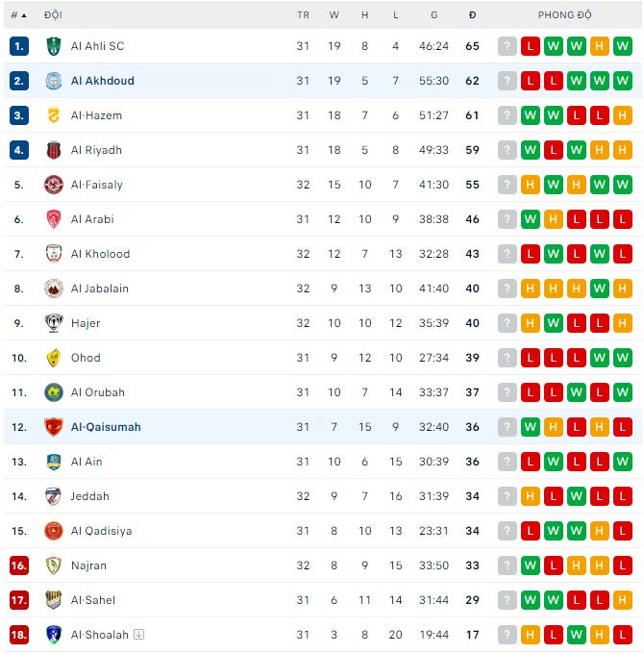Click the Ohod yellow shield logo
This screenshot has height=654, width=644.
click(x=54, y=358)
